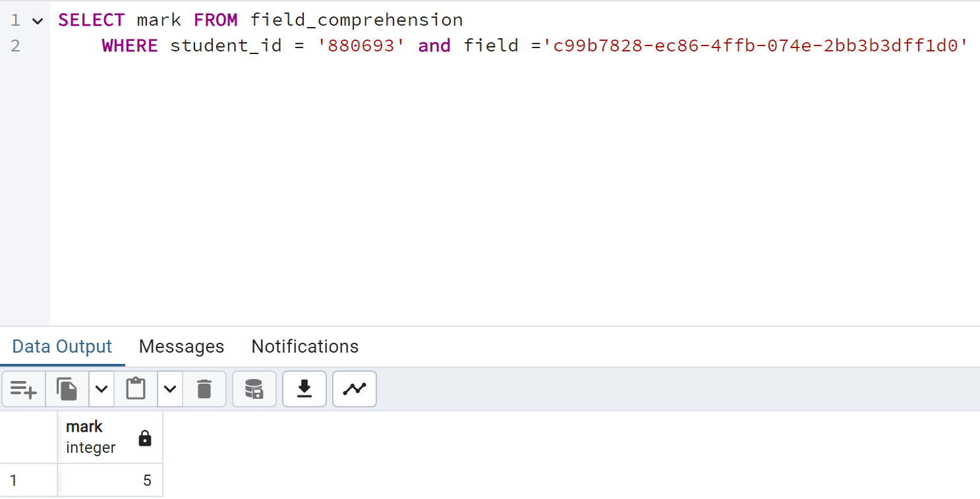Download results to file with download icon

304,389
